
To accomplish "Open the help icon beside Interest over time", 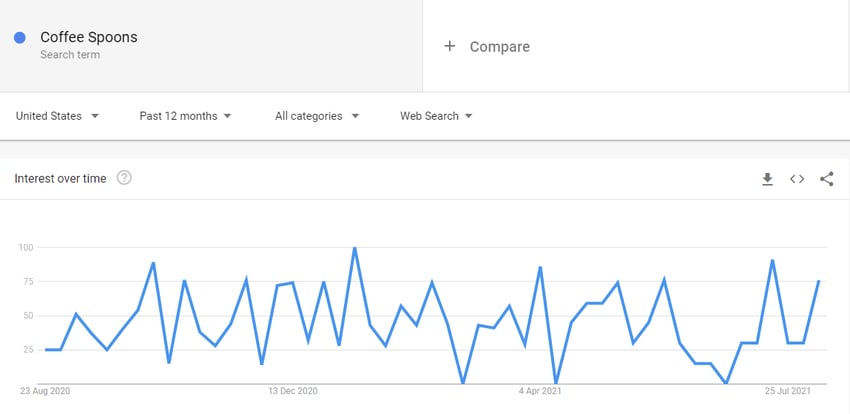I will pos(124,178).
